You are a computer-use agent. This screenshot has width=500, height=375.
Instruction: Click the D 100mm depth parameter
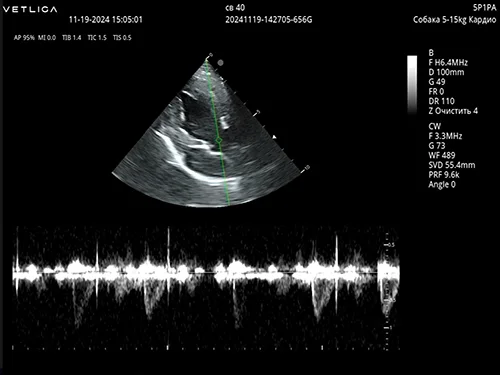point(446,72)
